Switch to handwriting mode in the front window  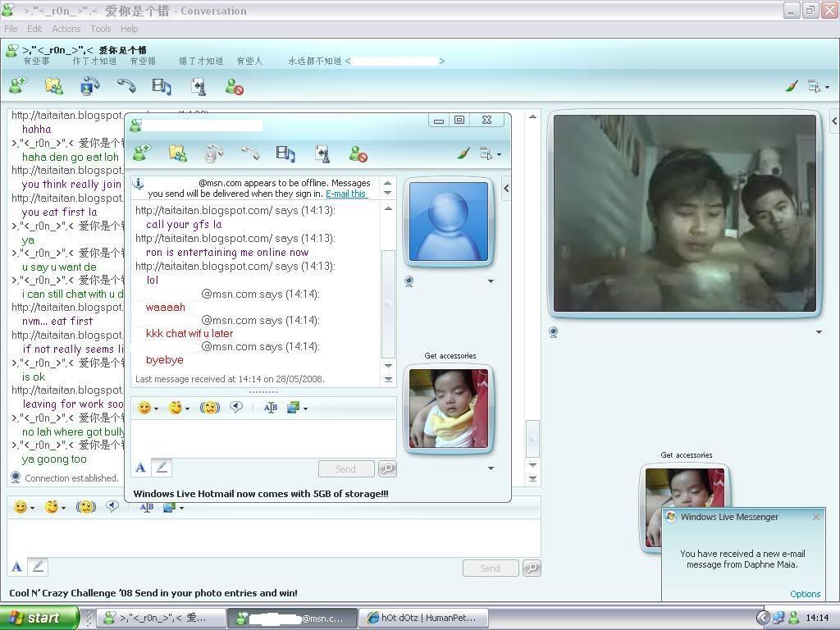click(162, 468)
